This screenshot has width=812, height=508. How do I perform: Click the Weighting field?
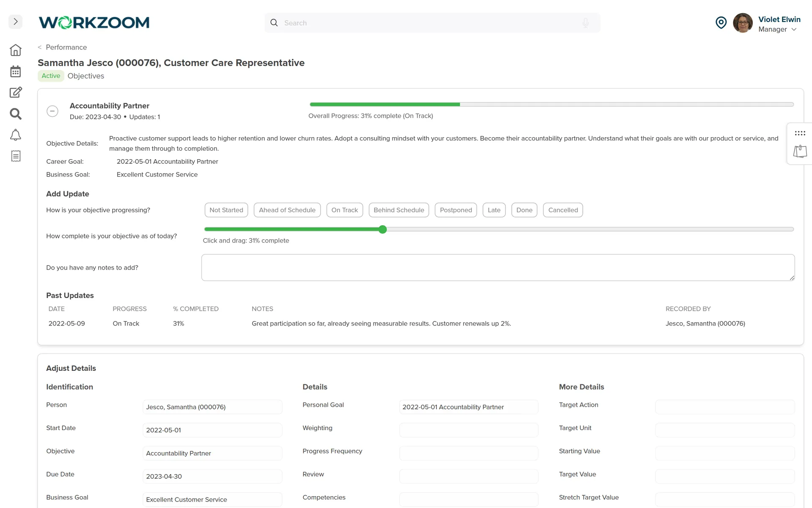pyautogui.click(x=469, y=430)
